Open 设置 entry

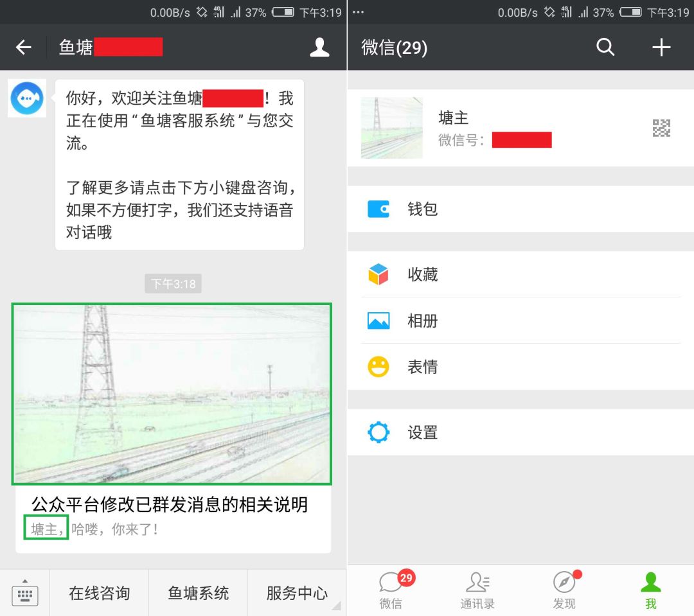(520, 432)
